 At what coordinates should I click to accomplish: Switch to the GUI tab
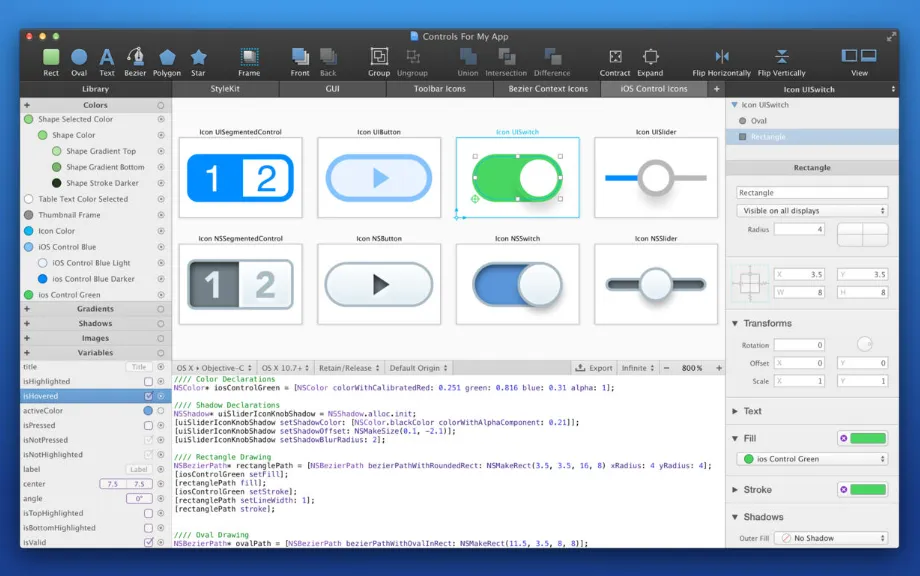pos(333,89)
